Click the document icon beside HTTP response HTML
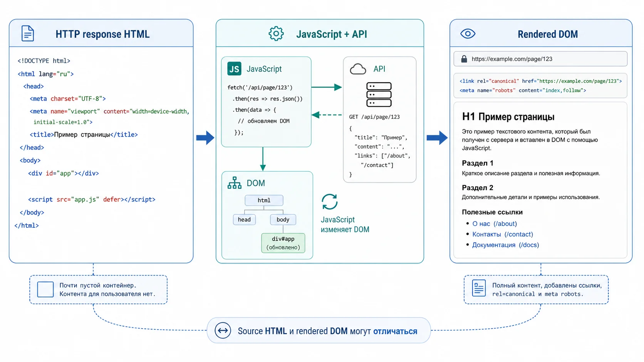The height and width of the screenshot is (362, 644). [x=28, y=33]
